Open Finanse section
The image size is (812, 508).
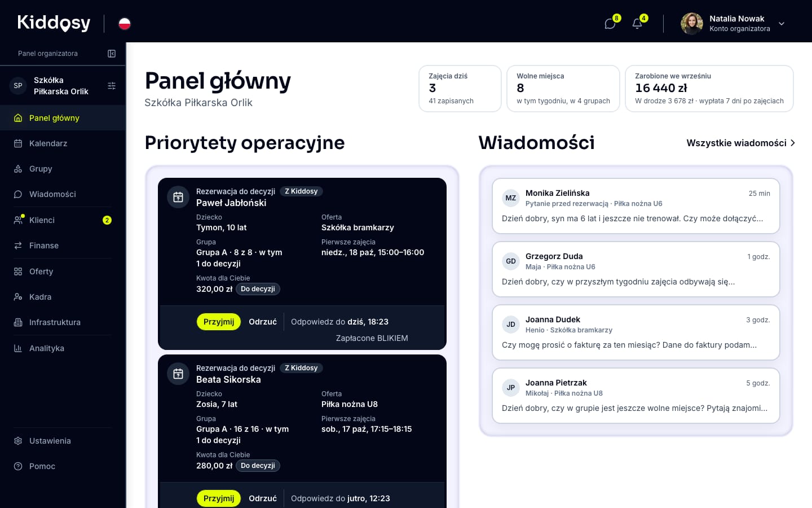pos(63,246)
